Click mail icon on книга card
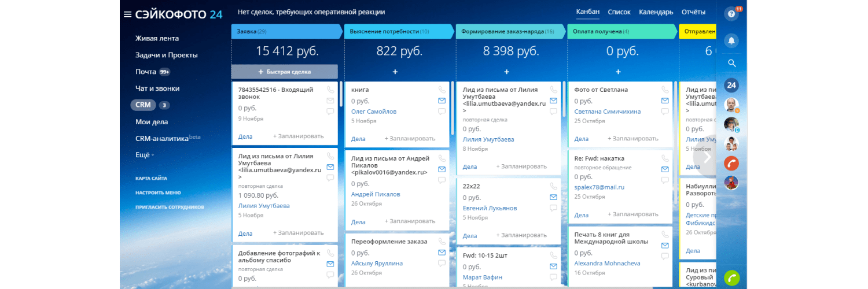This screenshot has height=289, width=868. click(442, 101)
